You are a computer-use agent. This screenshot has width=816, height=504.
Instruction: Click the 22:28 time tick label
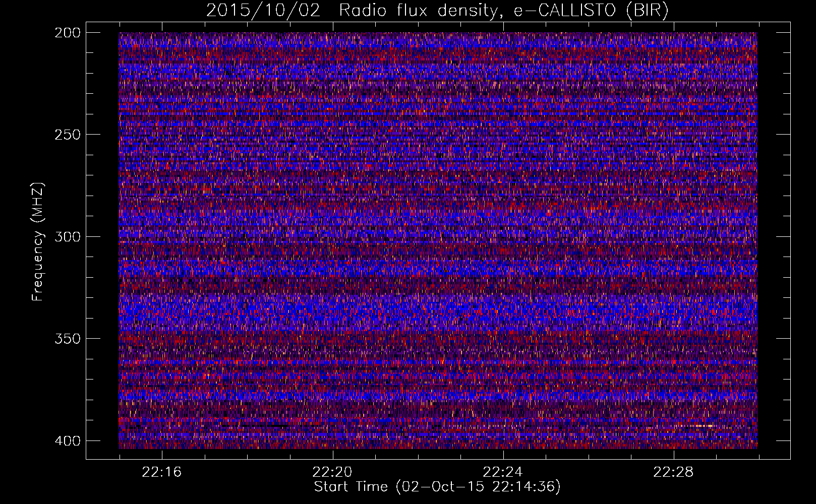point(673,472)
